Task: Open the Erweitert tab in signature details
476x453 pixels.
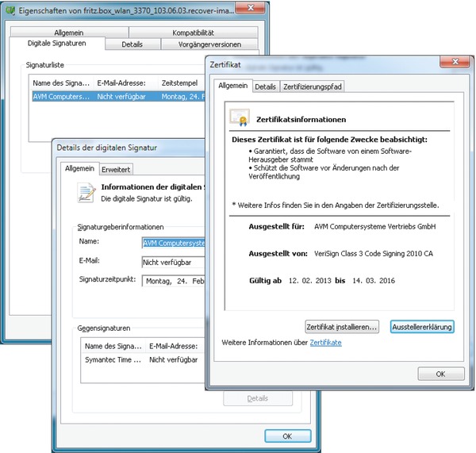Action: tap(116, 170)
